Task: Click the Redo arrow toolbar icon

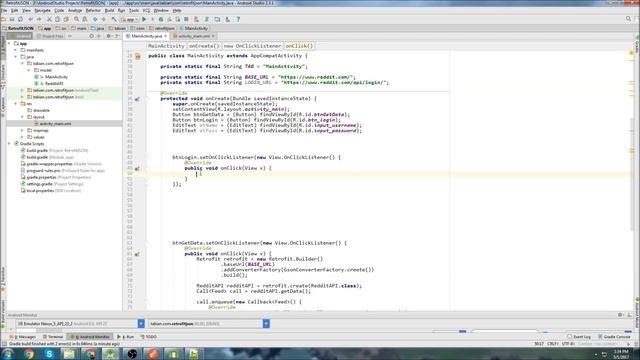Action: (x=39, y=19)
